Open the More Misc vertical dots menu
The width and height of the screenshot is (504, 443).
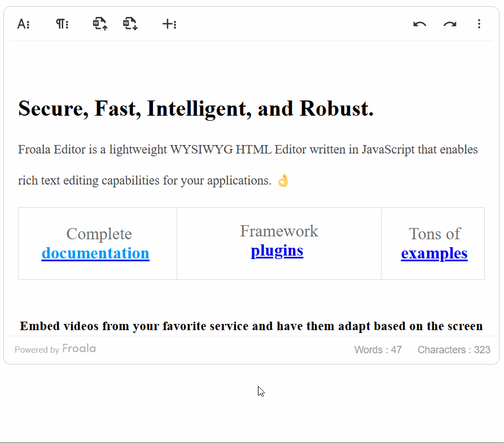[479, 24]
